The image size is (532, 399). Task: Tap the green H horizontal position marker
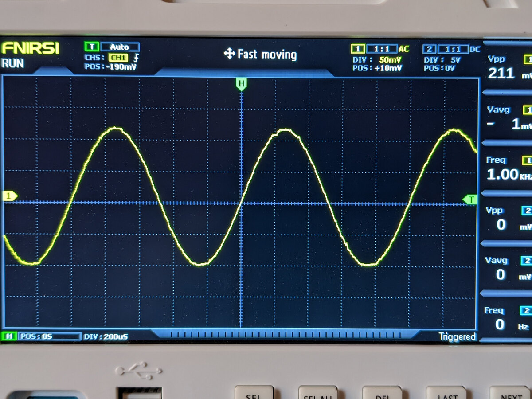click(241, 83)
